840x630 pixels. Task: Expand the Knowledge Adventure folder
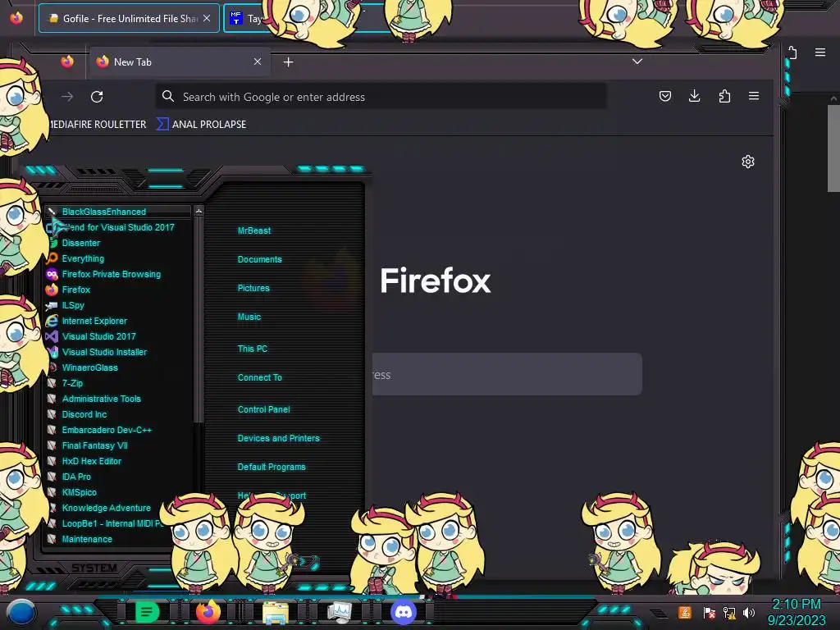click(x=107, y=507)
